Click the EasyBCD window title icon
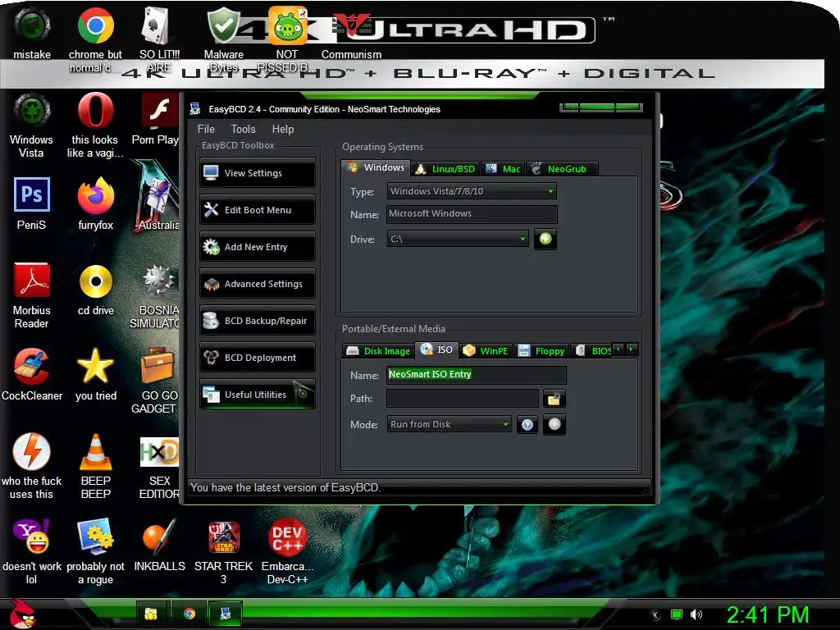Image resolution: width=840 pixels, height=630 pixels. click(x=195, y=109)
